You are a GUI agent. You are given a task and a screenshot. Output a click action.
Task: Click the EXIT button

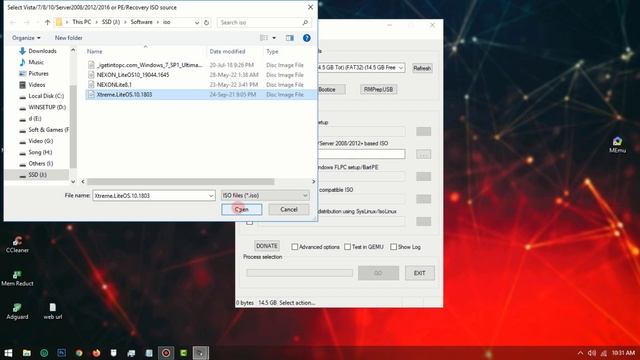click(420, 273)
